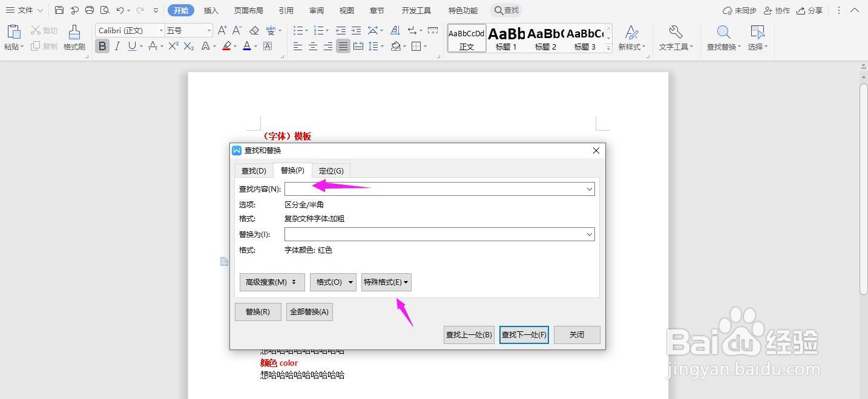Expand the styles gallery more arrow
The image size is (868, 399).
(608, 48)
